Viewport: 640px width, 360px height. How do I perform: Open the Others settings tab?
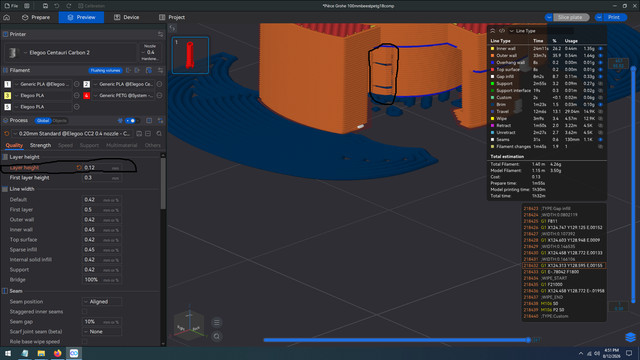pyautogui.click(x=153, y=145)
